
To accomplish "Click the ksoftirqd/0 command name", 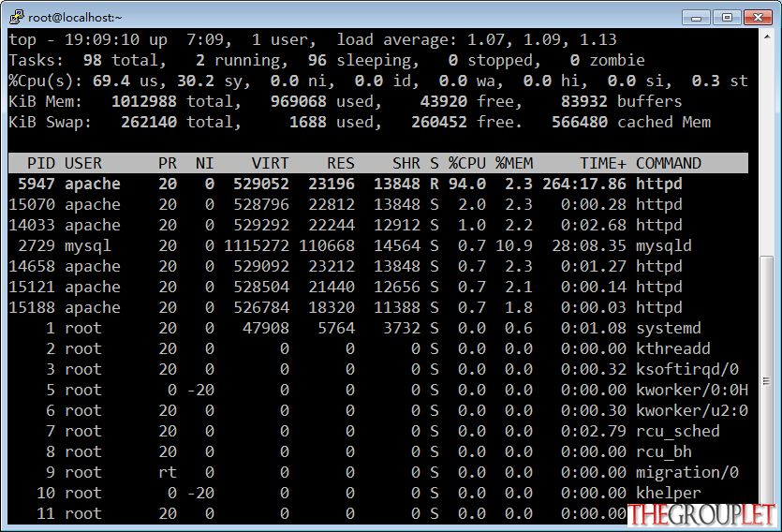I will pos(687,369).
